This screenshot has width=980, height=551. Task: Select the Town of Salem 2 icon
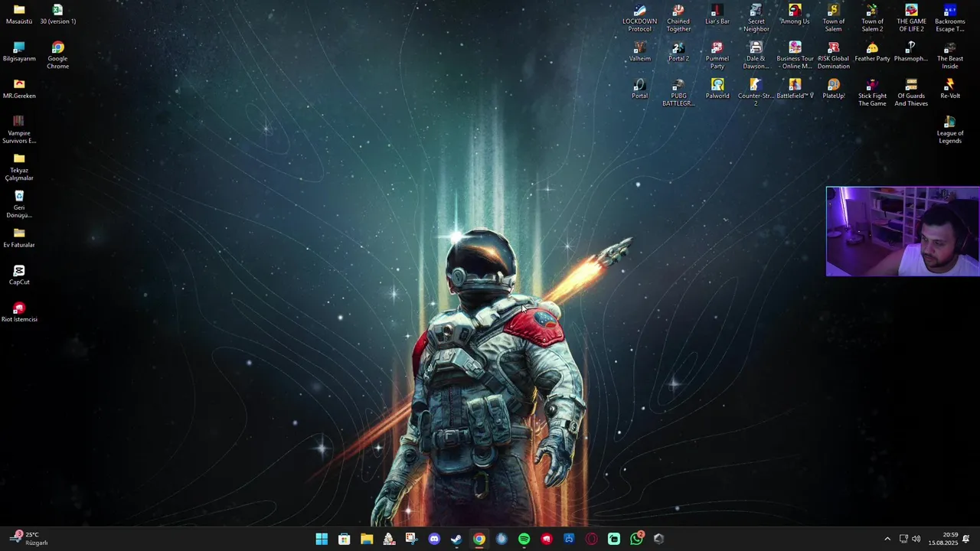point(872,18)
